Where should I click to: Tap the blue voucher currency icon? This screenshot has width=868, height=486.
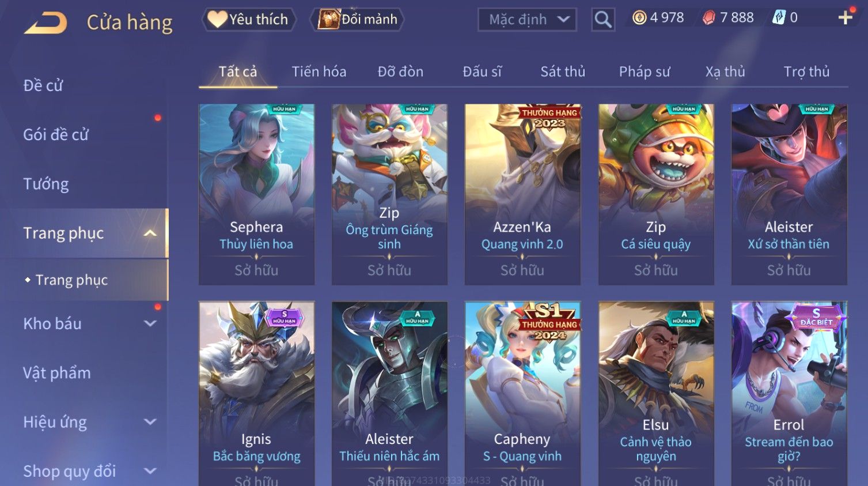(x=779, y=18)
